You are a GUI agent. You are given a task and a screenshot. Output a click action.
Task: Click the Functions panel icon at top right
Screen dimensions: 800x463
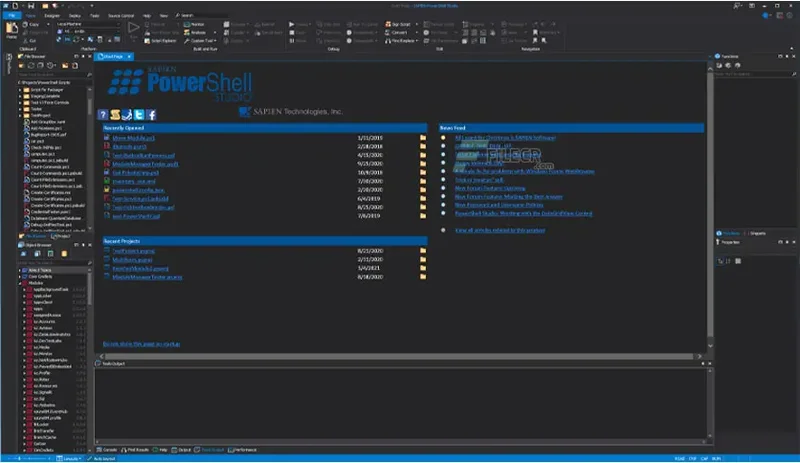[x=717, y=56]
